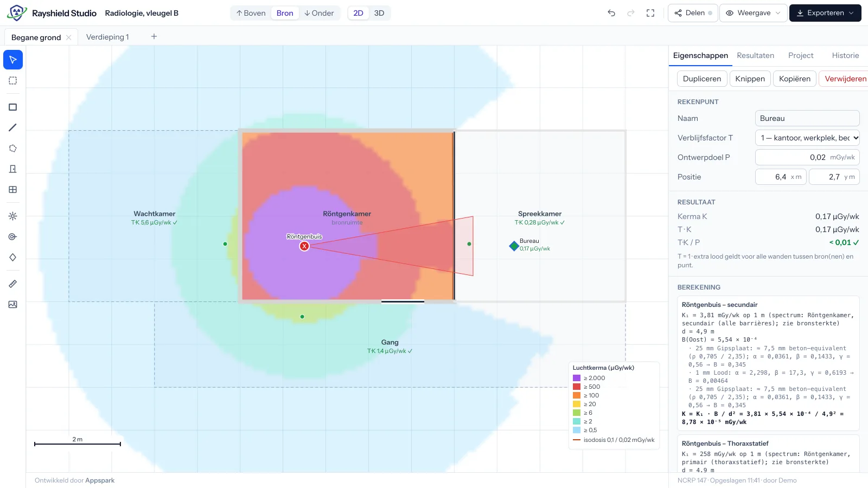Switch to 2D view mode

(359, 13)
